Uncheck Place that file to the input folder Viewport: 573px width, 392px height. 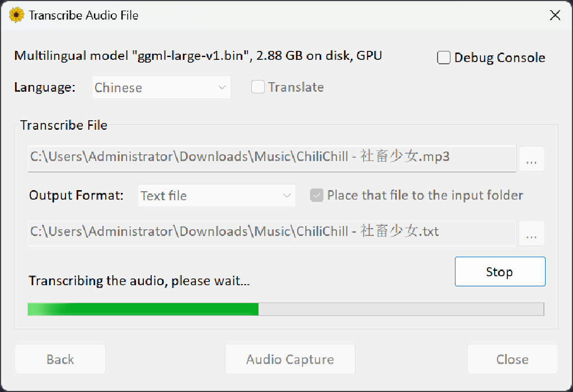click(317, 195)
